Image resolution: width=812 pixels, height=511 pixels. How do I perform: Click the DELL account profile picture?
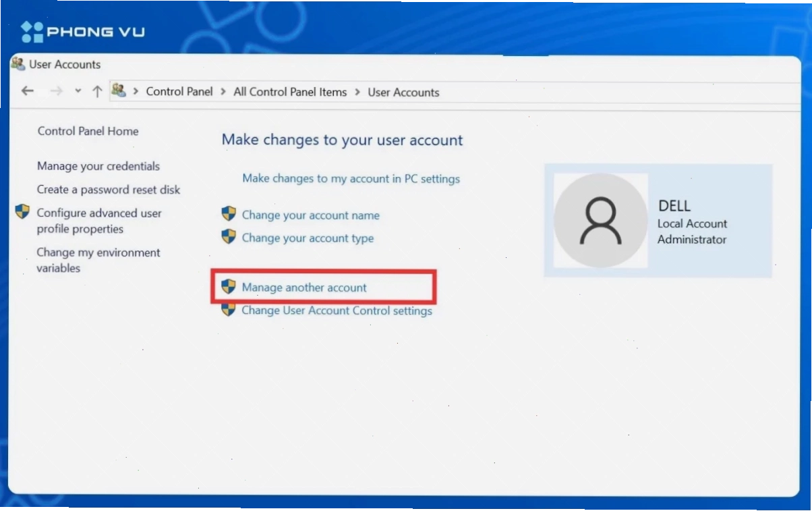pyautogui.click(x=601, y=221)
